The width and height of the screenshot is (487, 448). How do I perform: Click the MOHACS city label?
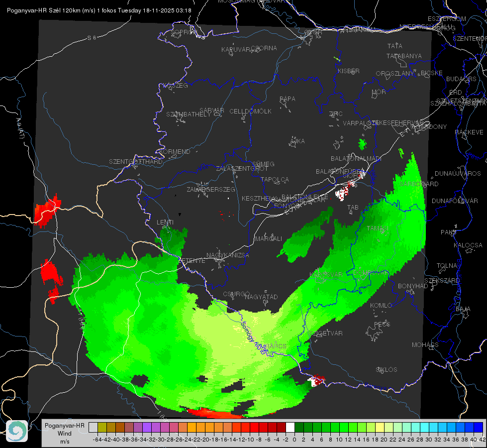425,345
